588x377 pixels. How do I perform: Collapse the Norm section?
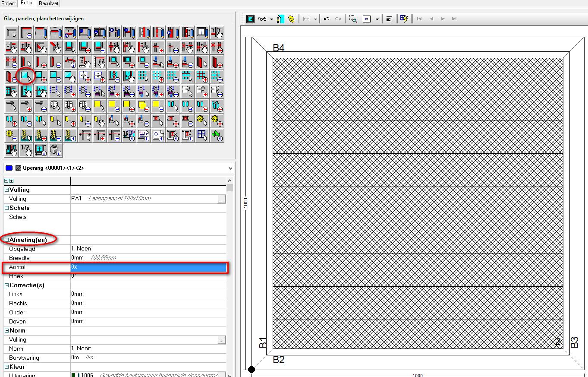(6, 330)
